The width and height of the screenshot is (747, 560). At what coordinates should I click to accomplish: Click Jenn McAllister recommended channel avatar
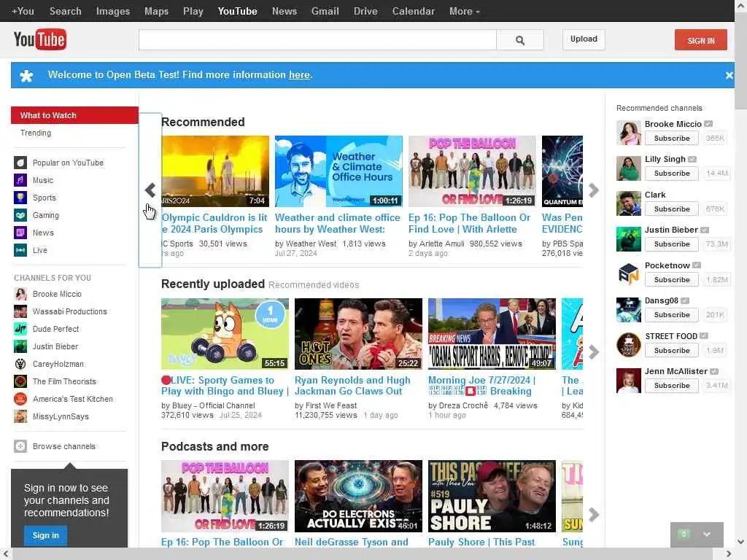[x=628, y=381]
